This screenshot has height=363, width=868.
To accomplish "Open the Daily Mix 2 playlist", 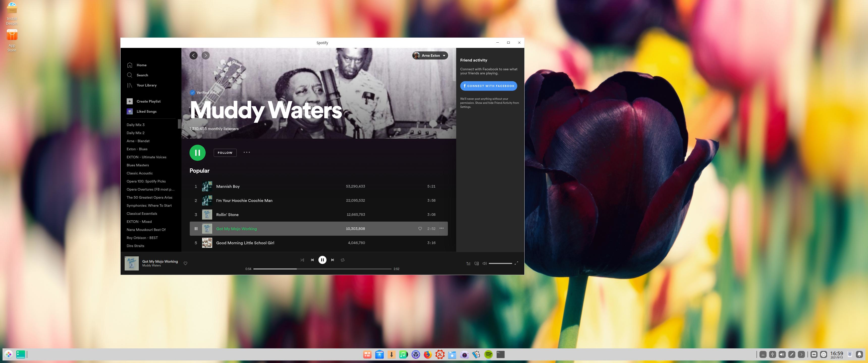I will coord(135,133).
